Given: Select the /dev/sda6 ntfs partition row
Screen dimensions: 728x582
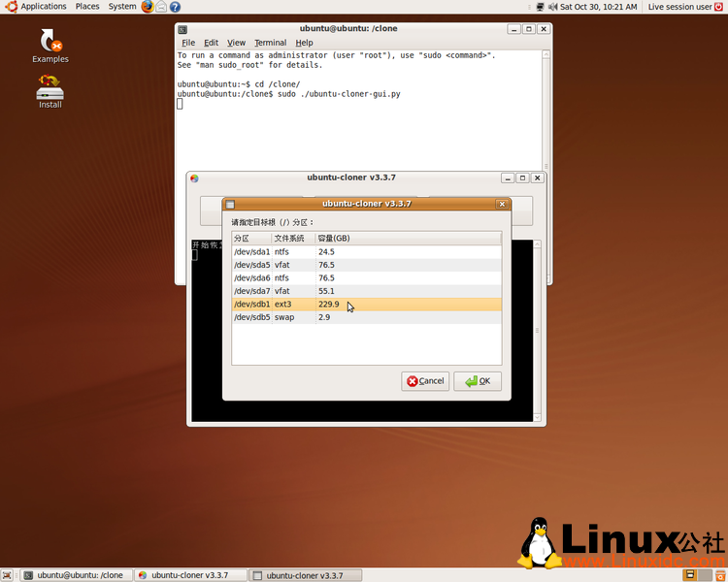Looking at the screenshot, I should pos(367,278).
